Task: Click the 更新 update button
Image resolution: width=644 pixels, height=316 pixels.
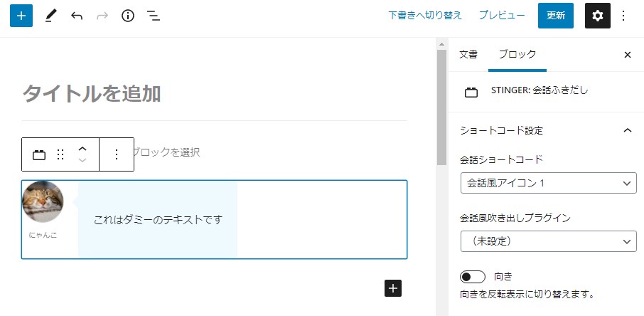Action: [555, 16]
